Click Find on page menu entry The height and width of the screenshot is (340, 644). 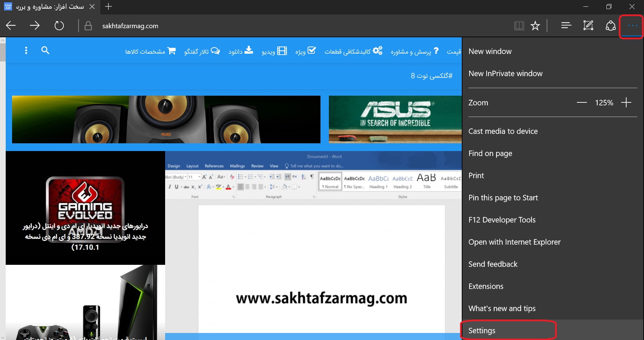tap(490, 153)
